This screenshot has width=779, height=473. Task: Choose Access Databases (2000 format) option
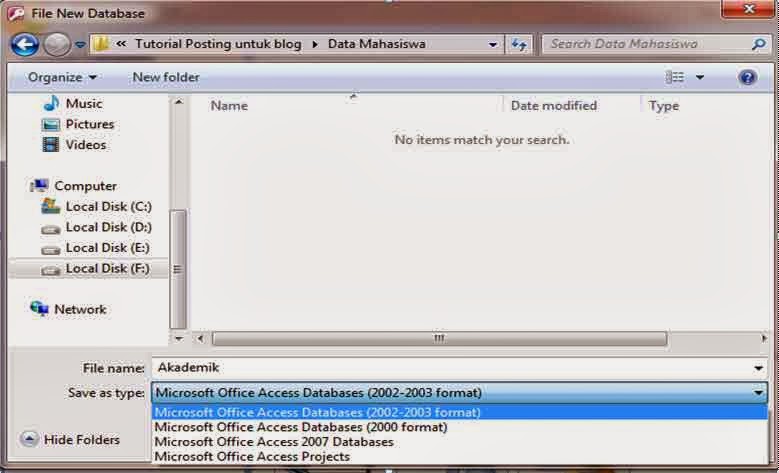(460, 427)
